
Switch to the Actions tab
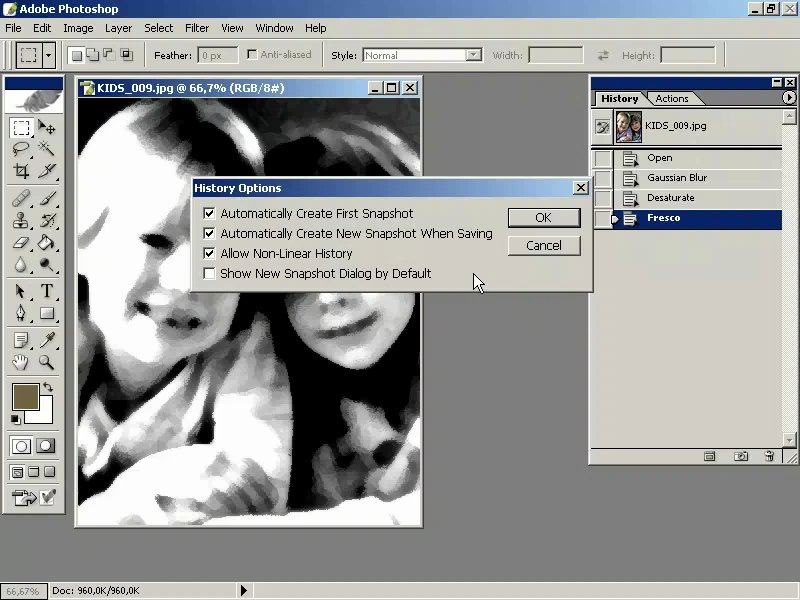[x=671, y=98]
